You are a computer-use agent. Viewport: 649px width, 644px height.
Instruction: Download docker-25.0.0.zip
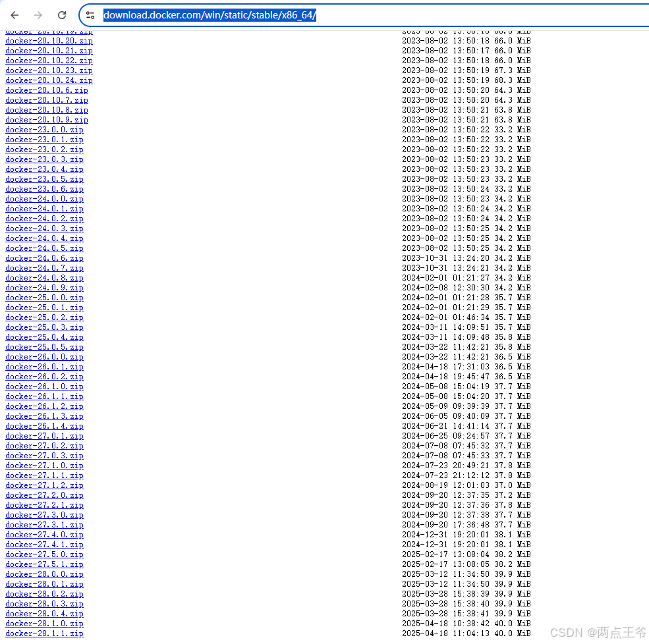tap(44, 298)
